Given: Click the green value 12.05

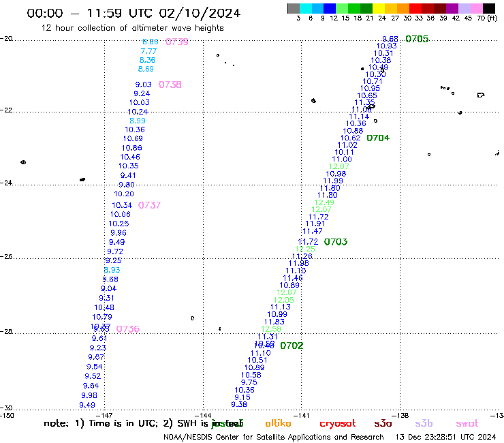Looking at the screenshot, I should pyautogui.click(x=283, y=300).
